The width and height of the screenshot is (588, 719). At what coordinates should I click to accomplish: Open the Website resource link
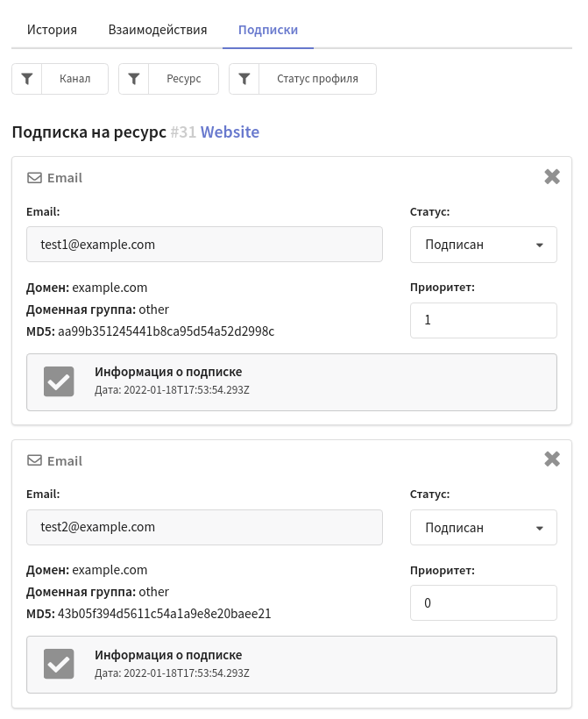230,132
